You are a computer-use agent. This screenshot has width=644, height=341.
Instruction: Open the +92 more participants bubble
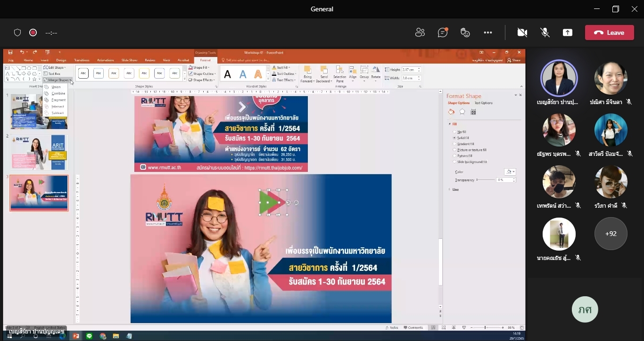coord(611,234)
